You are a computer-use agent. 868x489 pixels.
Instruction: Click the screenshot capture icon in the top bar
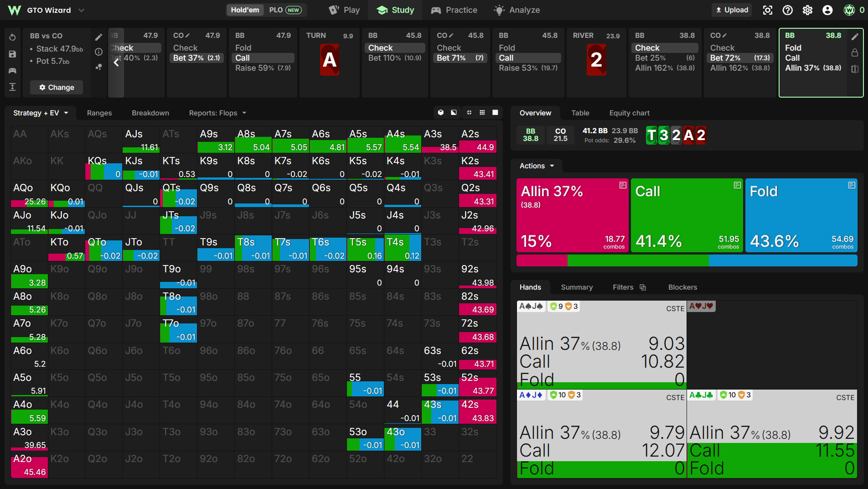pyautogui.click(x=768, y=10)
